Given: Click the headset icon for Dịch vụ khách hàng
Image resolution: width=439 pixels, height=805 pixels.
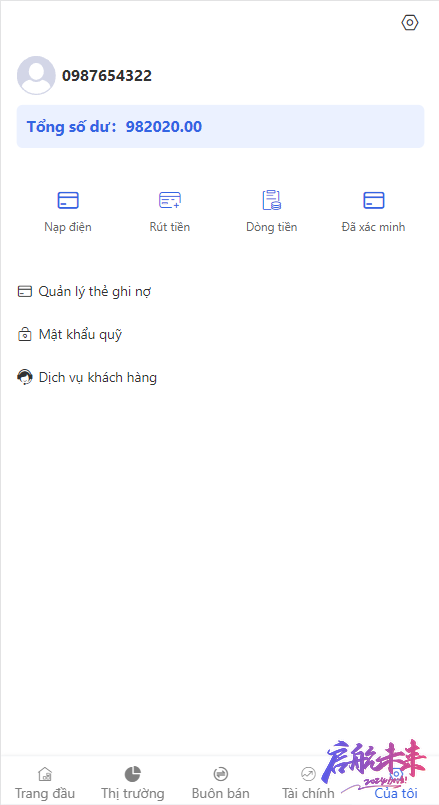Looking at the screenshot, I should point(25,377).
